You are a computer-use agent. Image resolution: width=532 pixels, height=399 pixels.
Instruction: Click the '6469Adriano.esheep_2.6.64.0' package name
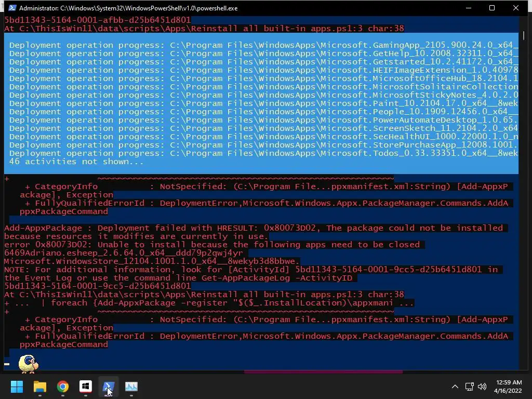click(124, 253)
